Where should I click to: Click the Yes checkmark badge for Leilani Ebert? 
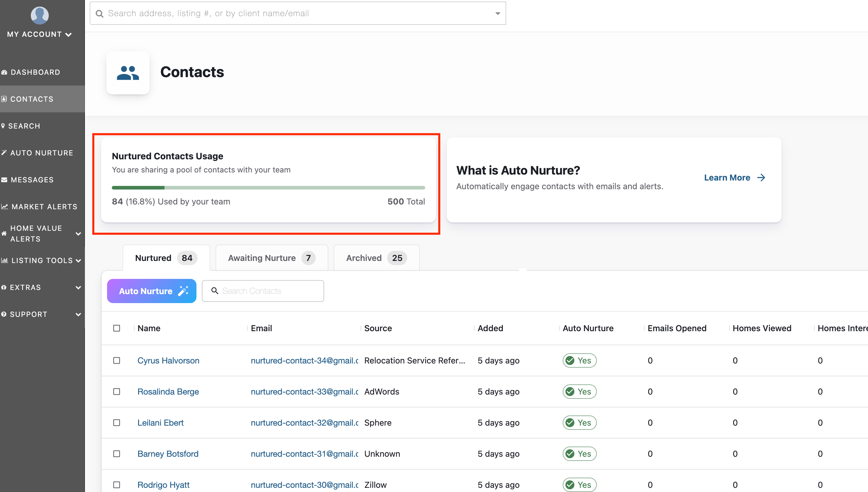[579, 423]
